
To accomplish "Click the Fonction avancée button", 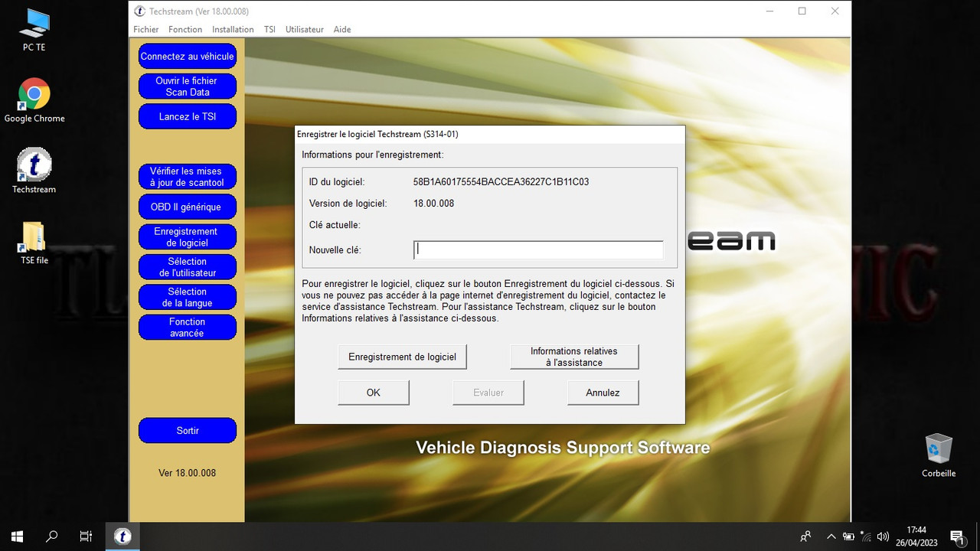I will click(x=188, y=328).
